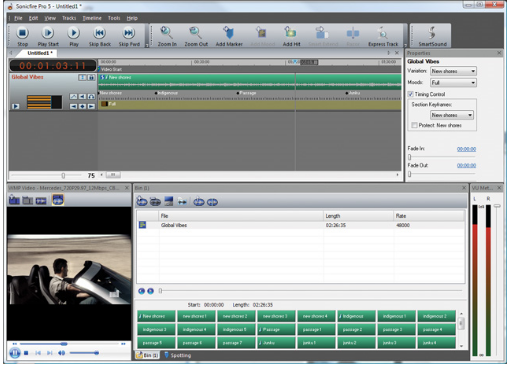Image resolution: width=508 pixels, height=365 pixels.
Task: Click the timeline zoom slider handle
Action: [63, 175]
